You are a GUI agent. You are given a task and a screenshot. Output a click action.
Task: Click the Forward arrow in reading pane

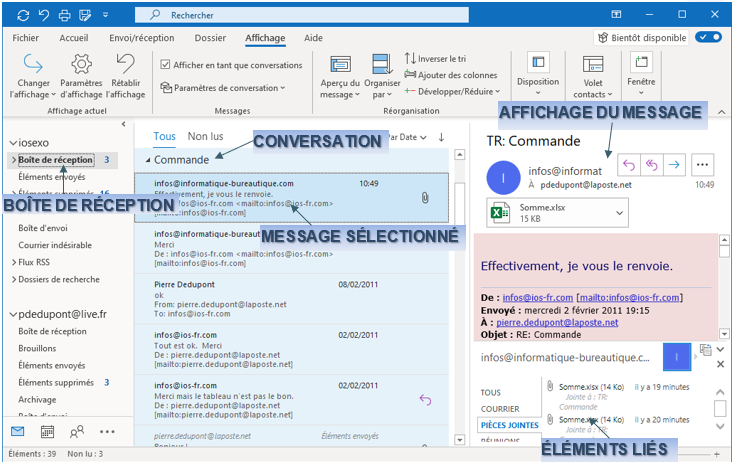[674, 164]
